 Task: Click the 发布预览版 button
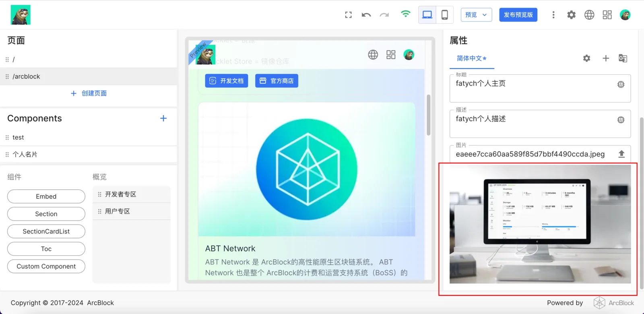518,15
